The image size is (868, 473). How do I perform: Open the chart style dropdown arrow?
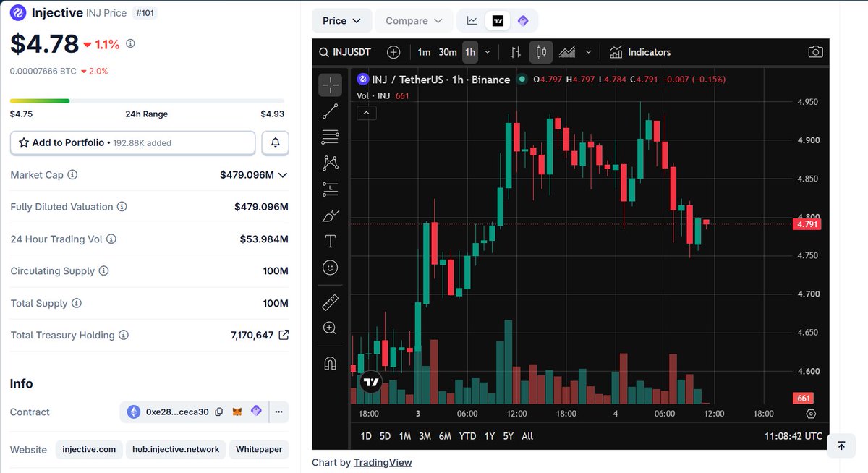tap(588, 52)
